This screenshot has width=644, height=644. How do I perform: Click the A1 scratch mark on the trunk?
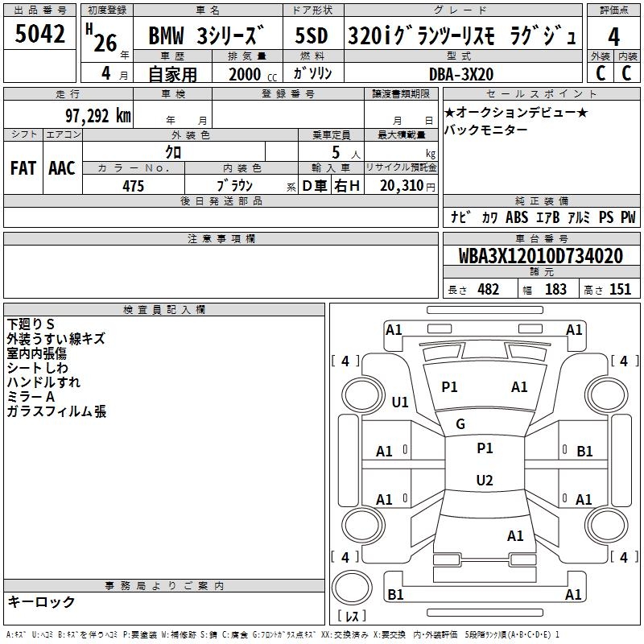click(515, 535)
